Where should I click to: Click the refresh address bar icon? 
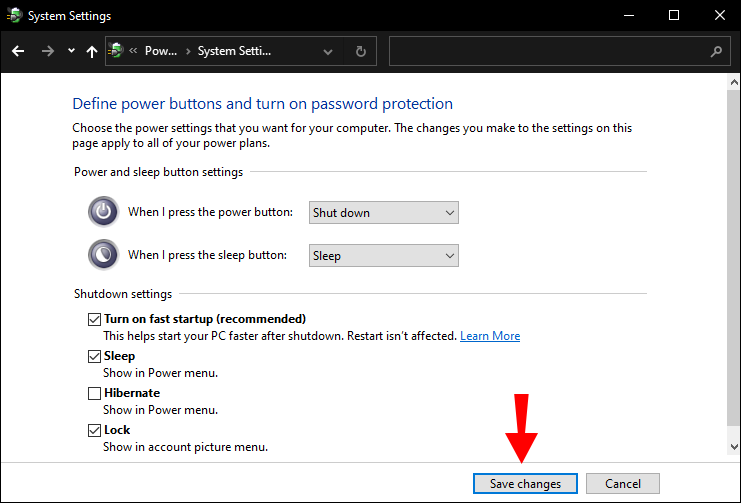(x=360, y=51)
